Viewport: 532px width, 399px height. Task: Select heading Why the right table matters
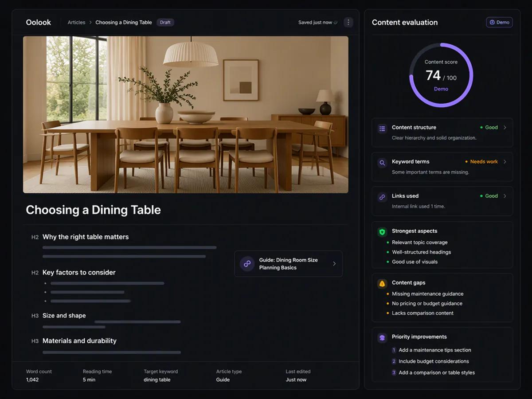(x=86, y=237)
